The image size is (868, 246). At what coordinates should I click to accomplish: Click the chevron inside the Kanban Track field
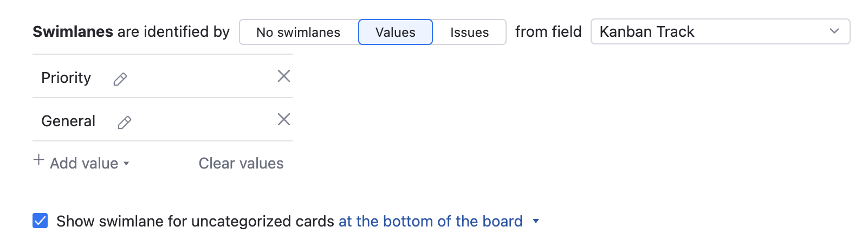click(834, 31)
